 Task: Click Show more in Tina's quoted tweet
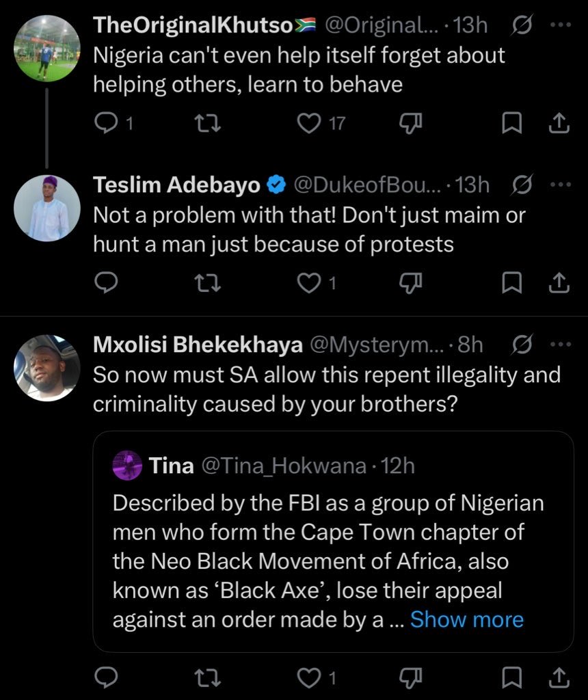click(x=467, y=619)
